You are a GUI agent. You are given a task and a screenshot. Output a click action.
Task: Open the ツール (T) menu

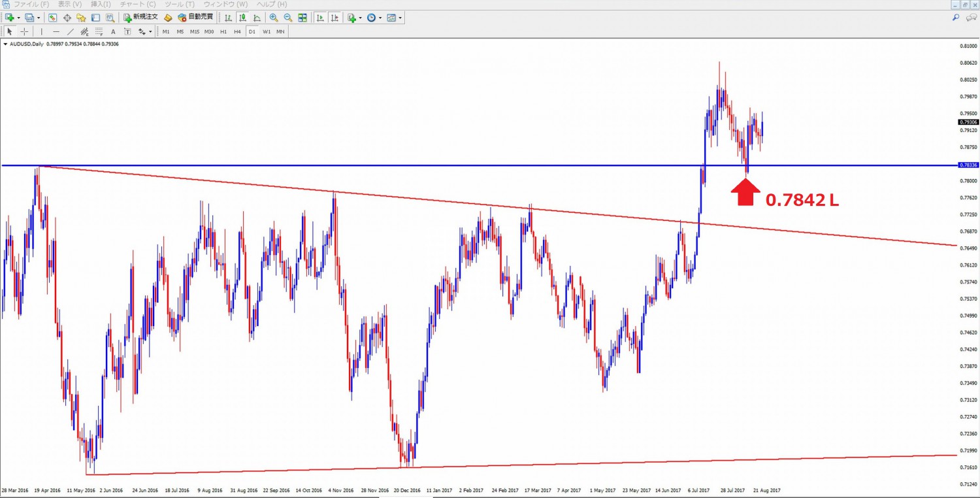coord(180,5)
